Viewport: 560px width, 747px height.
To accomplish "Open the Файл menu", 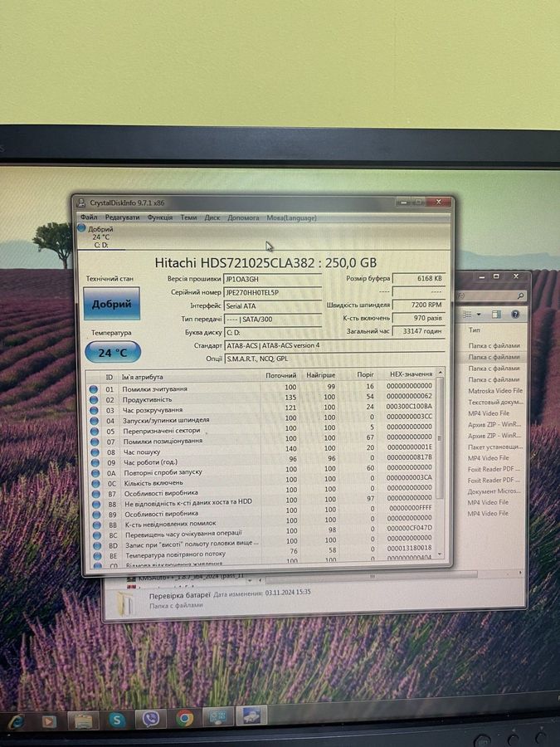I will 89,217.
